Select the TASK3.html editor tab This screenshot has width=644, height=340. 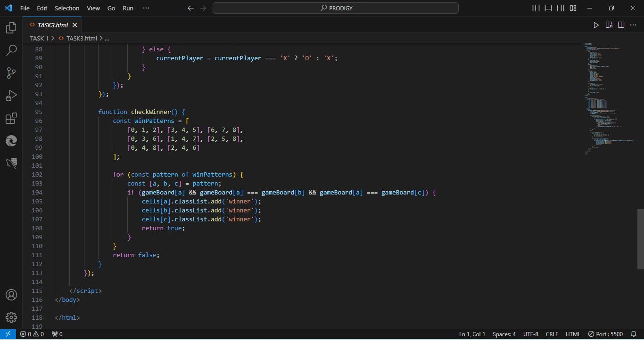pos(53,25)
